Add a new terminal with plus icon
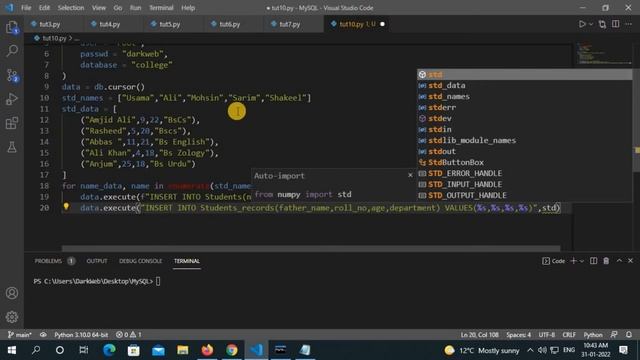The image size is (640, 360). tap(573, 261)
